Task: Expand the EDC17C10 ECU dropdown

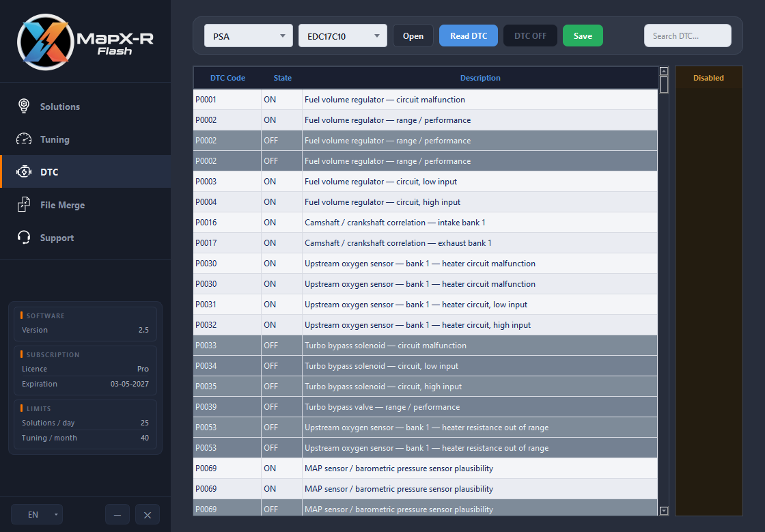Action: tap(342, 36)
